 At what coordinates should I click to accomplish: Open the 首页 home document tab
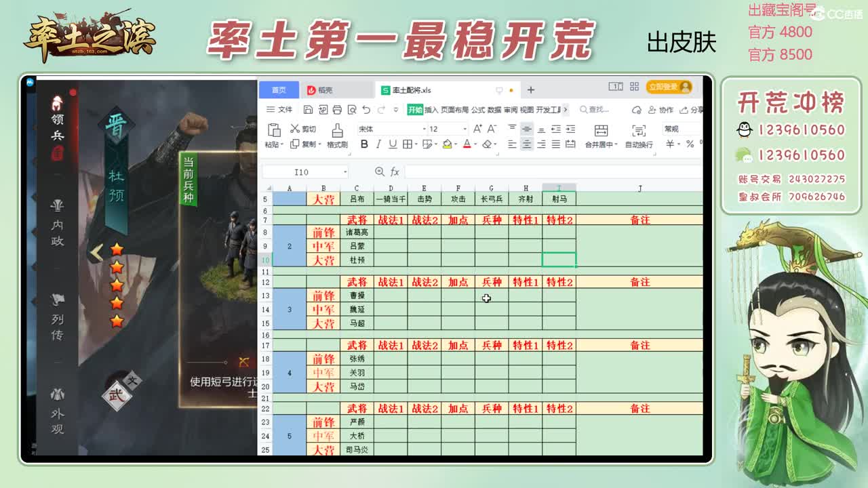pos(279,89)
